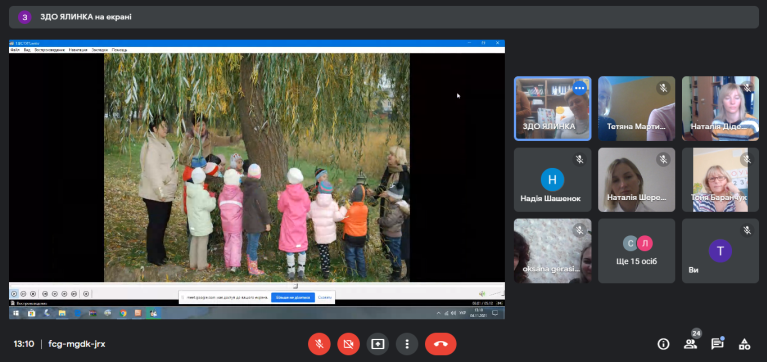The height and width of the screenshot is (362, 767).
Task: Click the video player seek bar handle
Action: 295,286
